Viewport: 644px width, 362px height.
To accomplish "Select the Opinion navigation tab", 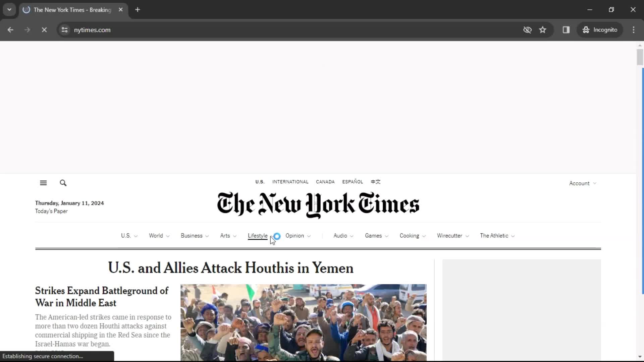I will click(x=295, y=236).
